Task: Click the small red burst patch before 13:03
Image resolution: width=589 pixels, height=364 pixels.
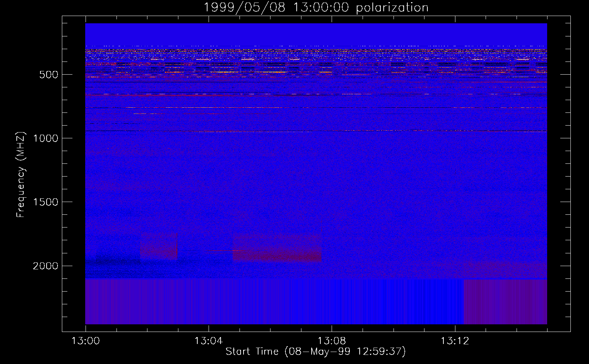Action: 159,246
